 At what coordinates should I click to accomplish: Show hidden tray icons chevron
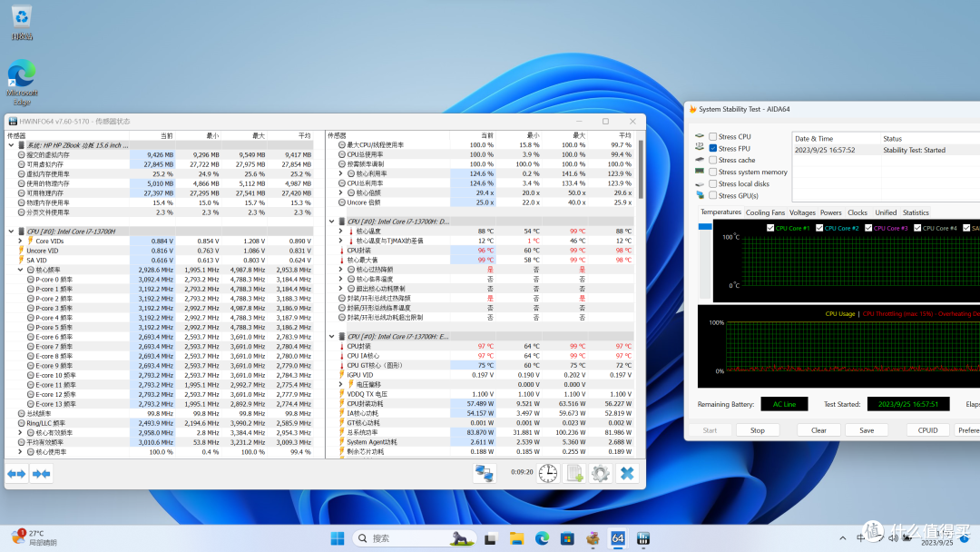click(842, 538)
